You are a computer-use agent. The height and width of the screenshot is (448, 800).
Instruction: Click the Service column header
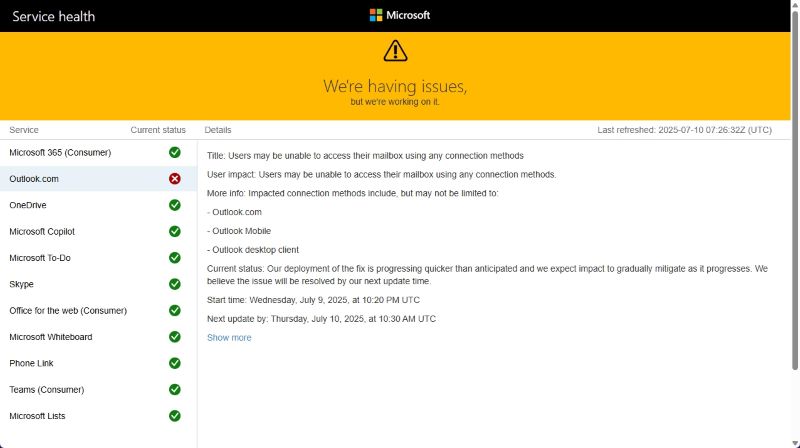tap(24, 130)
